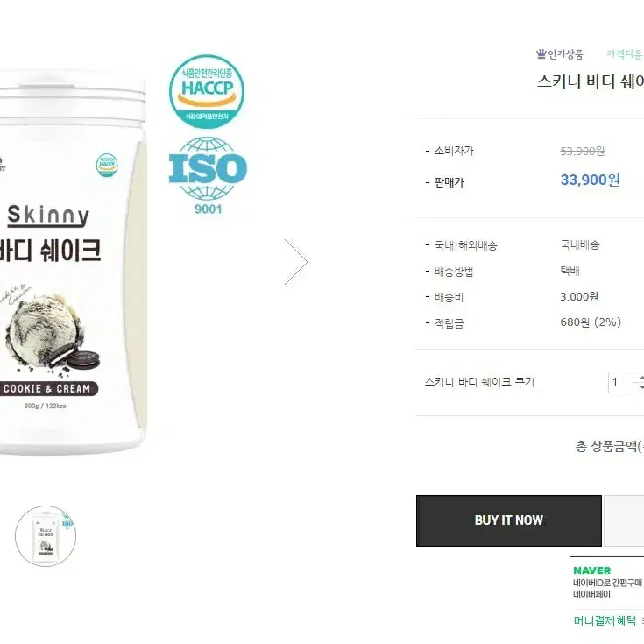
Task: Increase quantity with up arrow
Action: 640,377
